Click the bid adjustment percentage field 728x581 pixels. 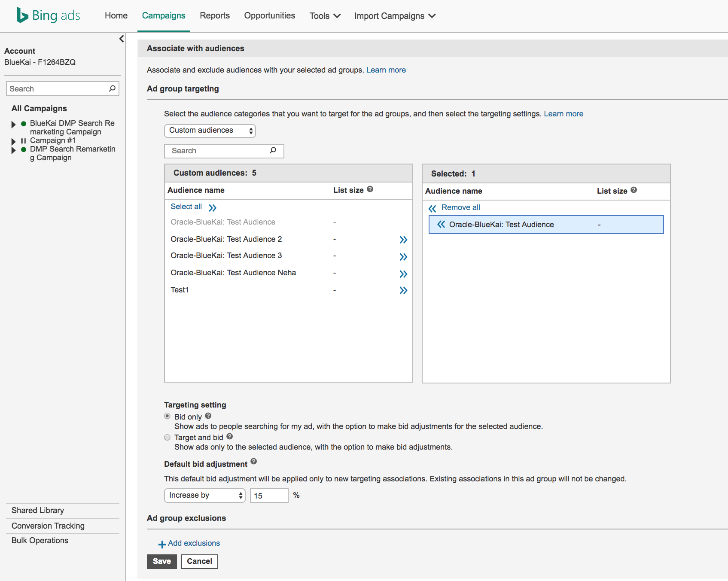[269, 496]
